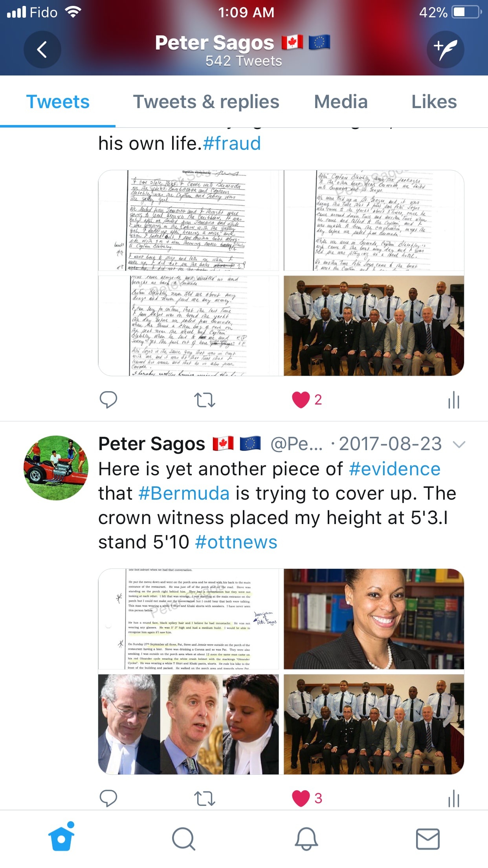
Task: Unlike the tweet with 2 likes
Action: click(301, 400)
